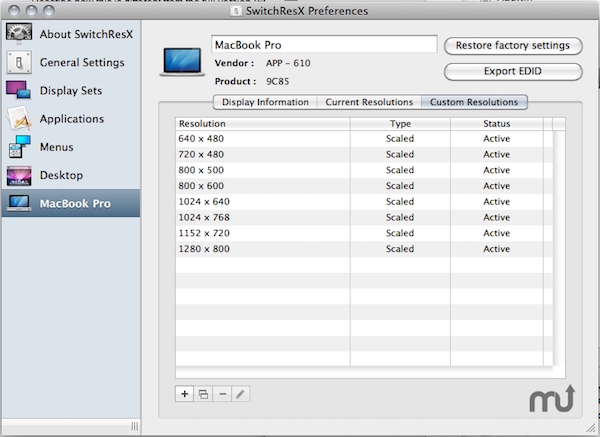This screenshot has width=600, height=437.
Task: Select the Custom Resolutions tab
Action: pyautogui.click(x=474, y=102)
